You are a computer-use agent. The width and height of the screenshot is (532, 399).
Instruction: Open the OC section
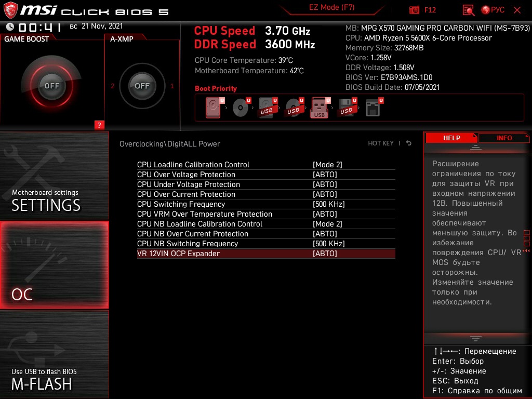pyautogui.click(x=54, y=264)
